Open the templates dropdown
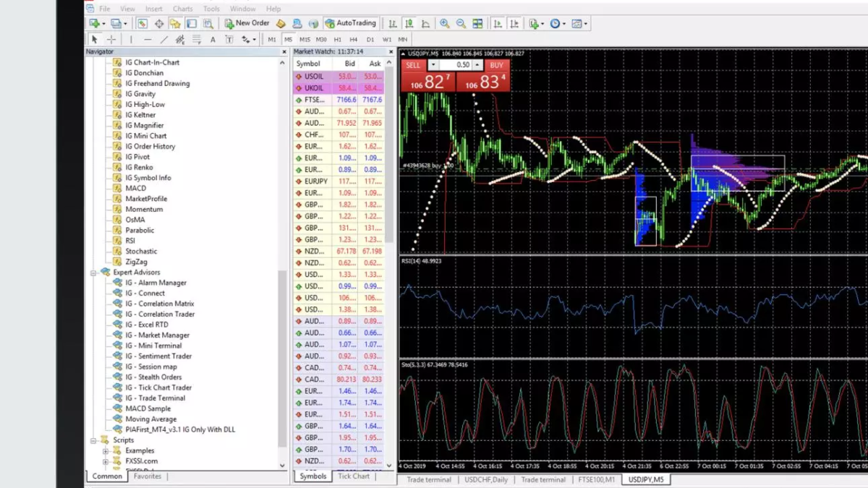The width and height of the screenshot is (868, 488). coord(579,23)
